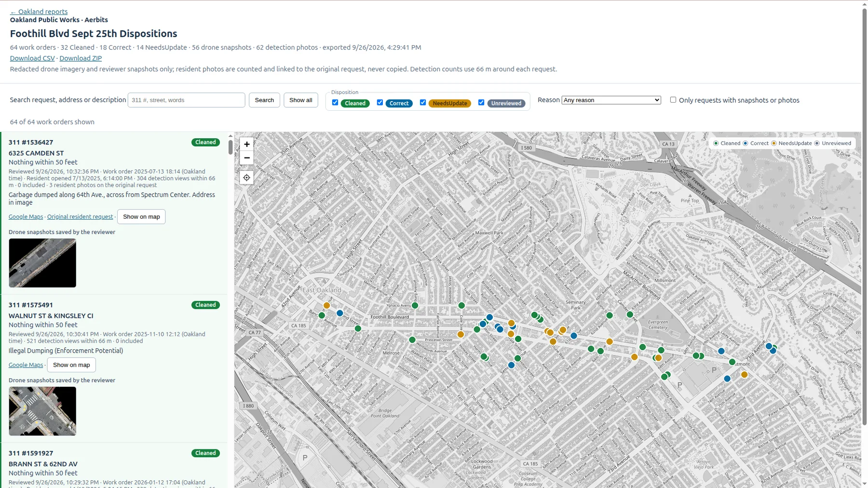Image resolution: width=868 pixels, height=488 pixels.
Task: Click green marker at Ygnacio Avenue
Action: pyautogui.click(x=415, y=305)
